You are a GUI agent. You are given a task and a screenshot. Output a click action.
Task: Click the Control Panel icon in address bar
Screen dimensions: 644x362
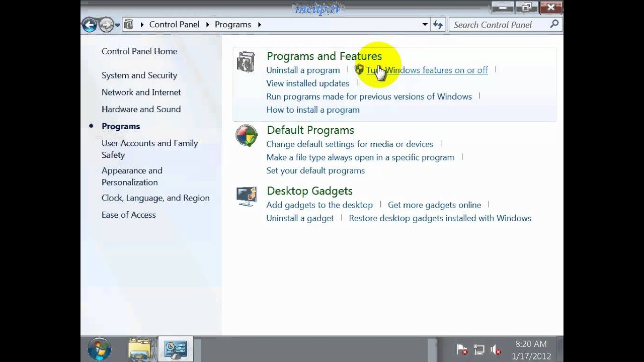coord(128,24)
